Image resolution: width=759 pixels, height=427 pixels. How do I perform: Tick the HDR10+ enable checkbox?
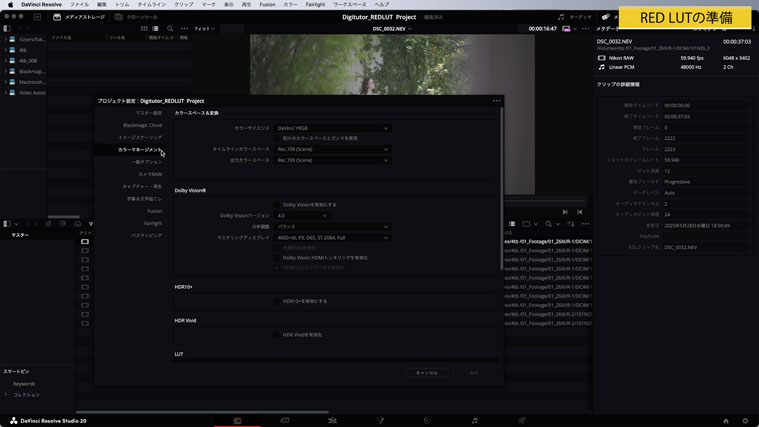(277, 301)
